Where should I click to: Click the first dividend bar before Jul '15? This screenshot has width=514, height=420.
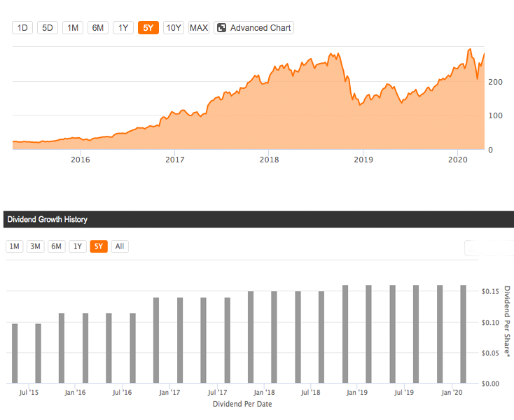pyautogui.click(x=15, y=353)
